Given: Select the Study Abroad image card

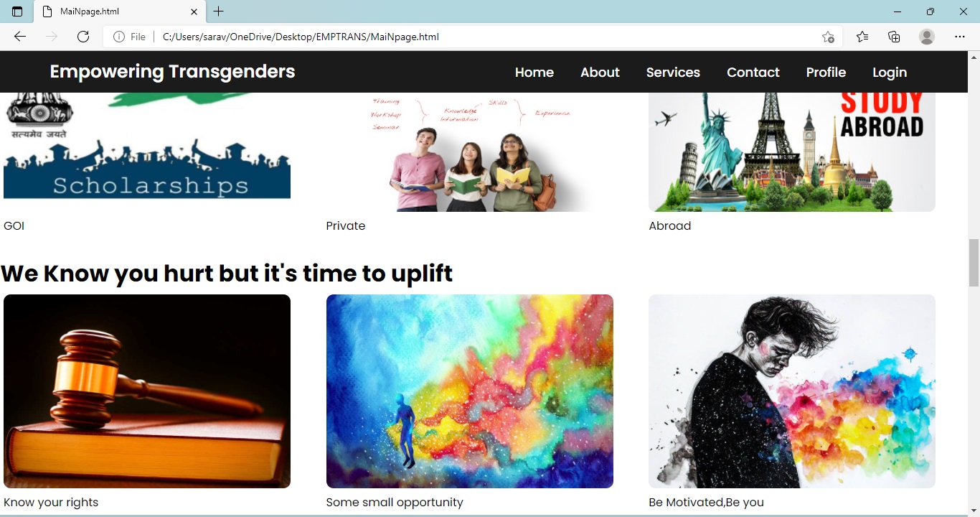Looking at the screenshot, I should [792, 152].
